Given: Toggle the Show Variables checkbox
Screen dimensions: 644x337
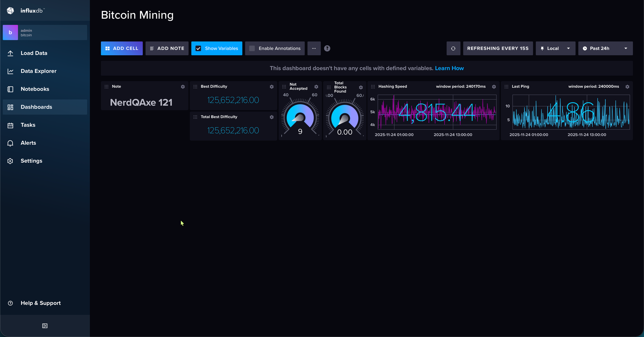Looking at the screenshot, I should pyautogui.click(x=198, y=49).
